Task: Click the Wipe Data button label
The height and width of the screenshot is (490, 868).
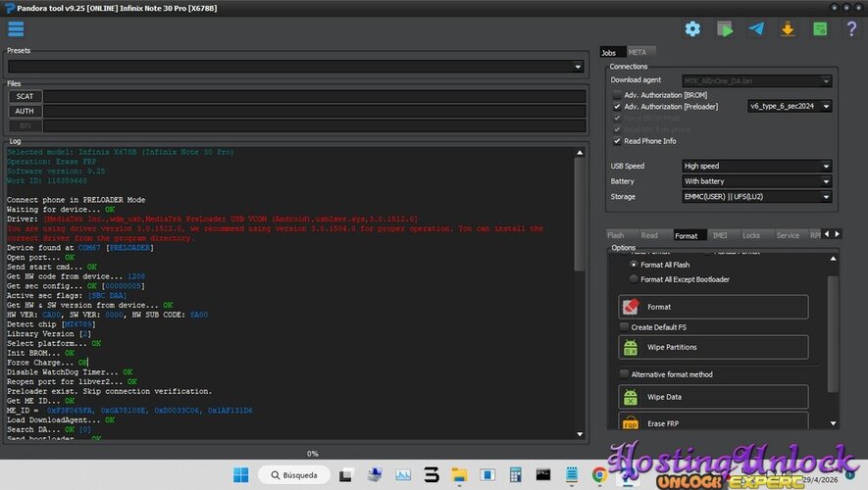Action: pyautogui.click(x=664, y=397)
